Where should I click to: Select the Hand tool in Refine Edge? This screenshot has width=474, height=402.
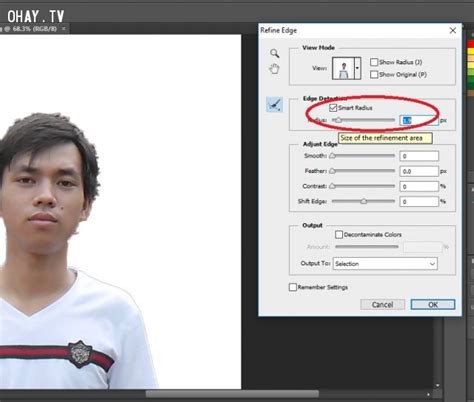click(274, 69)
